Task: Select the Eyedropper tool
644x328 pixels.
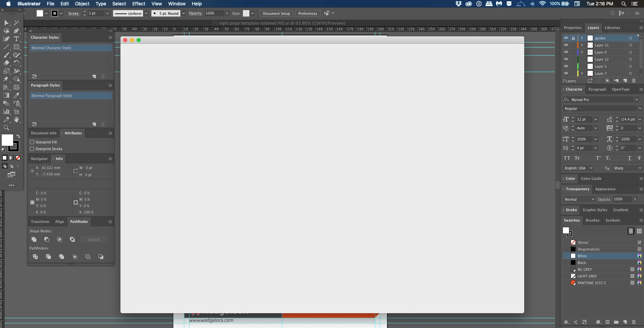Action: [x=16, y=95]
